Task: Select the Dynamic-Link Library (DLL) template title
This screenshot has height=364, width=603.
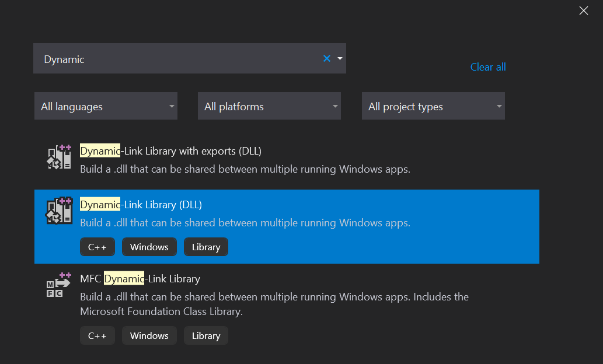Action: (141, 205)
